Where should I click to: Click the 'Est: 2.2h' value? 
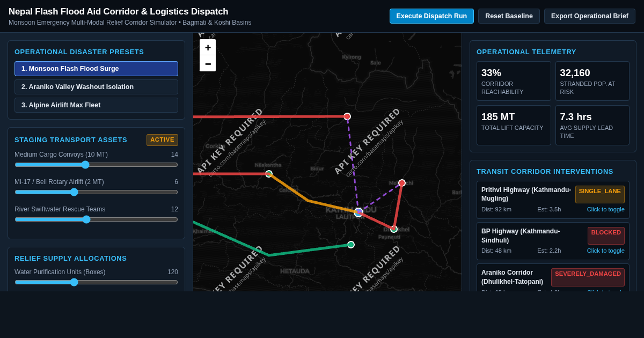[x=549, y=251]
